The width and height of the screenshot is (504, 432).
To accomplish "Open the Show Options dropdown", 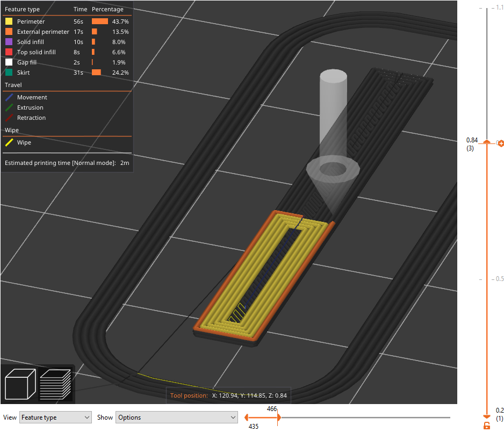I will [x=176, y=417].
